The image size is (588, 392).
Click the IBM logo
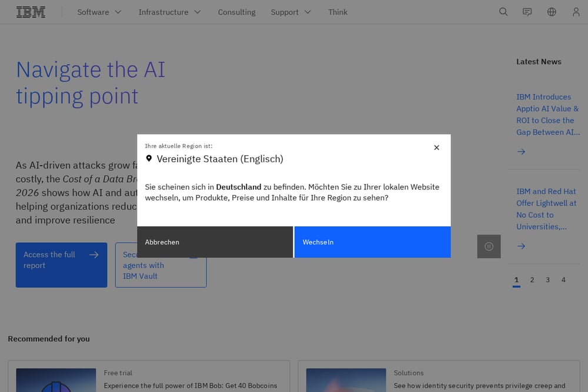click(31, 12)
